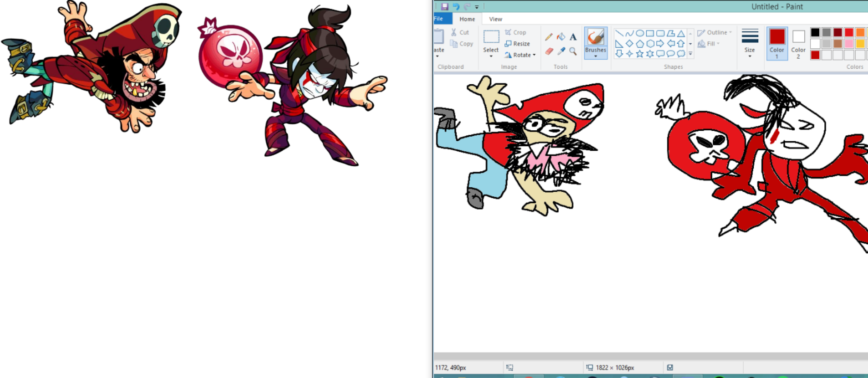
Task: Open the shape Fill dropdown
Action: (709, 44)
